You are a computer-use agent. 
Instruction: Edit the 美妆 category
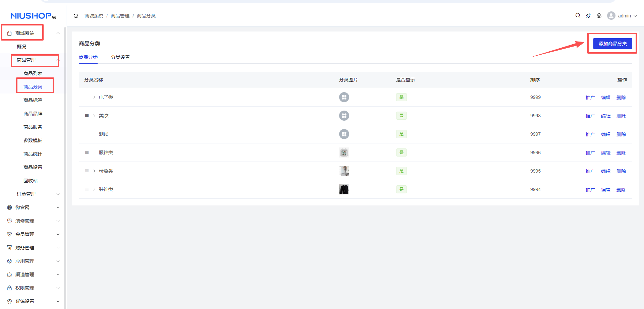point(606,116)
